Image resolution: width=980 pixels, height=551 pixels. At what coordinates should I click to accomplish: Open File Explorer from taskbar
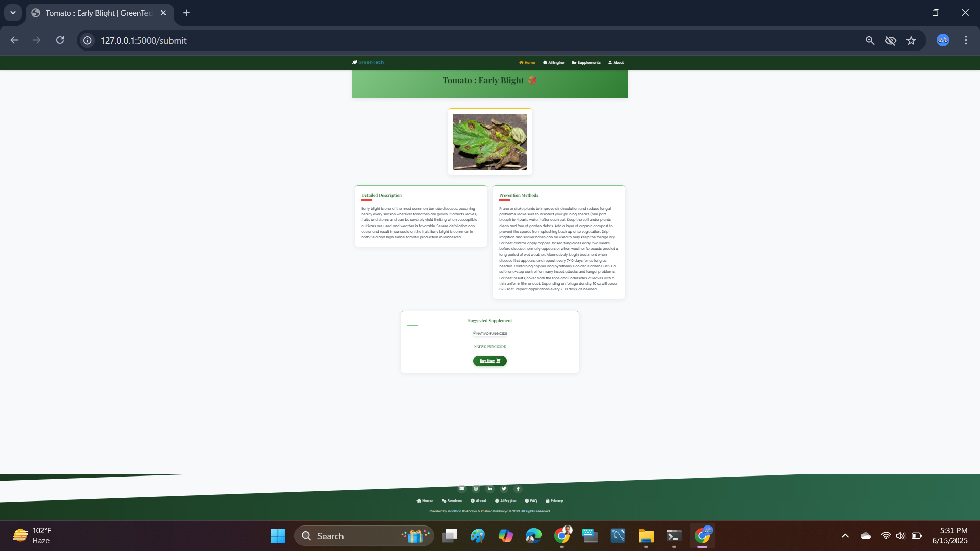(646, 536)
